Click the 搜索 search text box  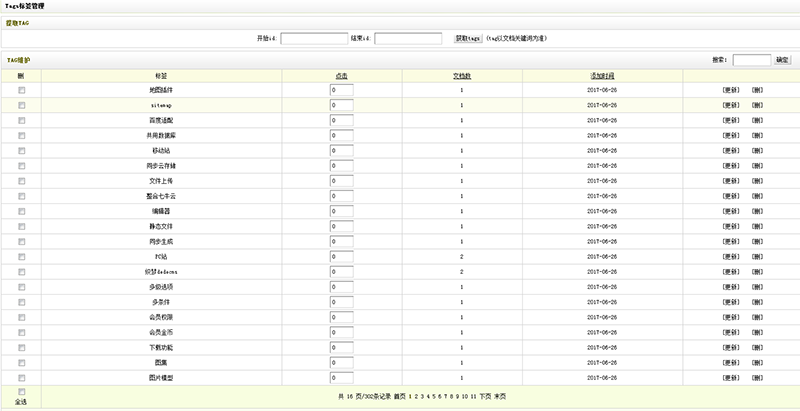pos(751,60)
